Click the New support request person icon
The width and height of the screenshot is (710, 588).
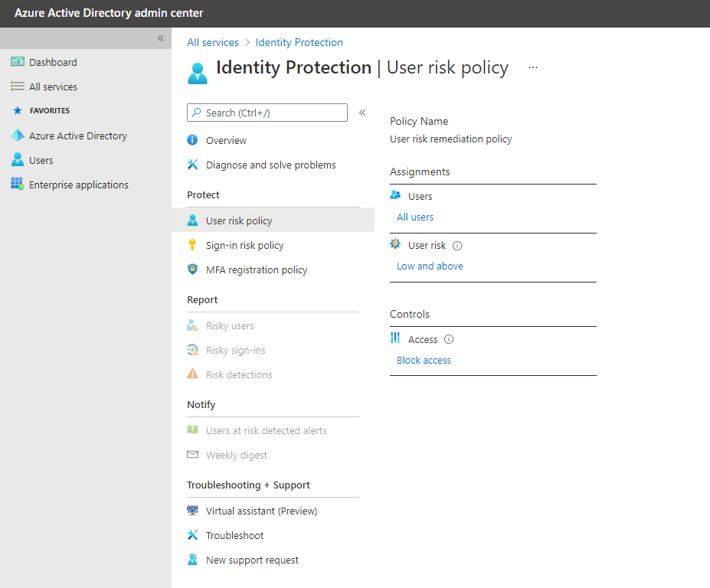click(192, 560)
